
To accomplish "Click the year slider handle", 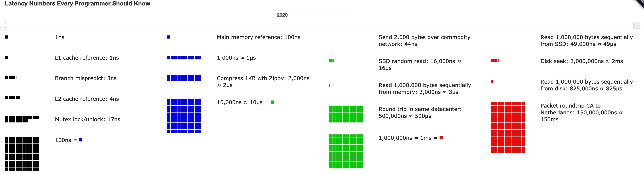I will pos(637,25).
